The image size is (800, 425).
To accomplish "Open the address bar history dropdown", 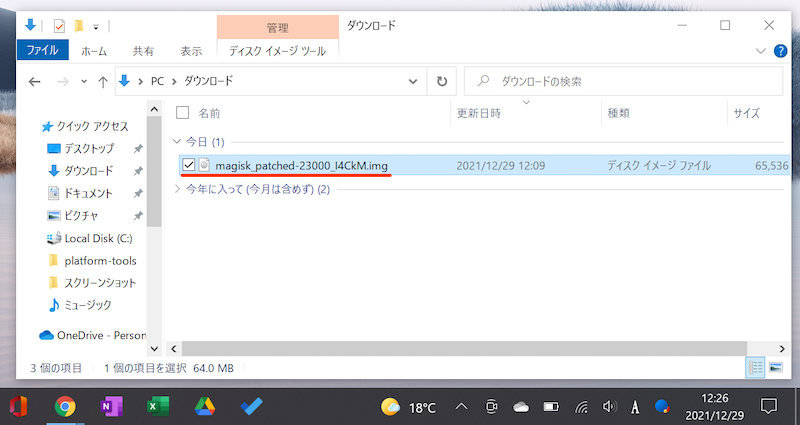I will pyautogui.click(x=413, y=81).
